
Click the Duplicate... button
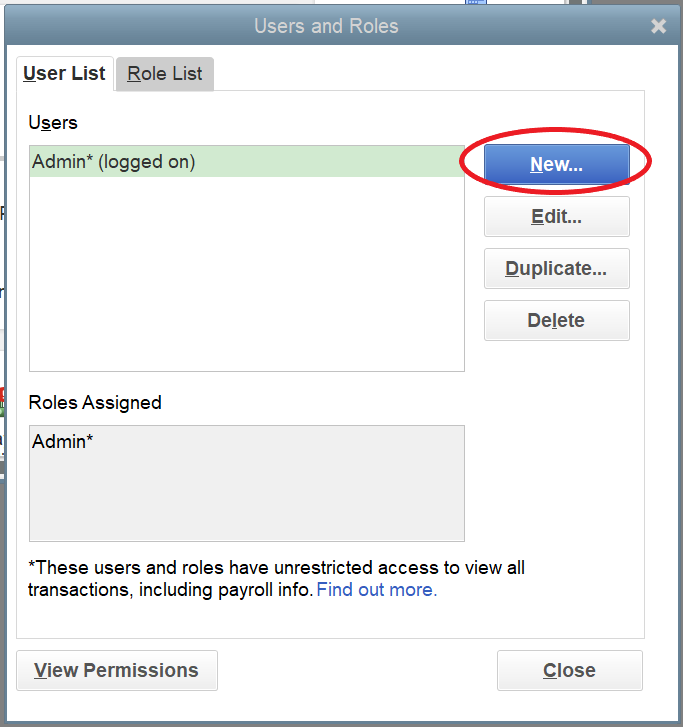pyautogui.click(x=556, y=269)
